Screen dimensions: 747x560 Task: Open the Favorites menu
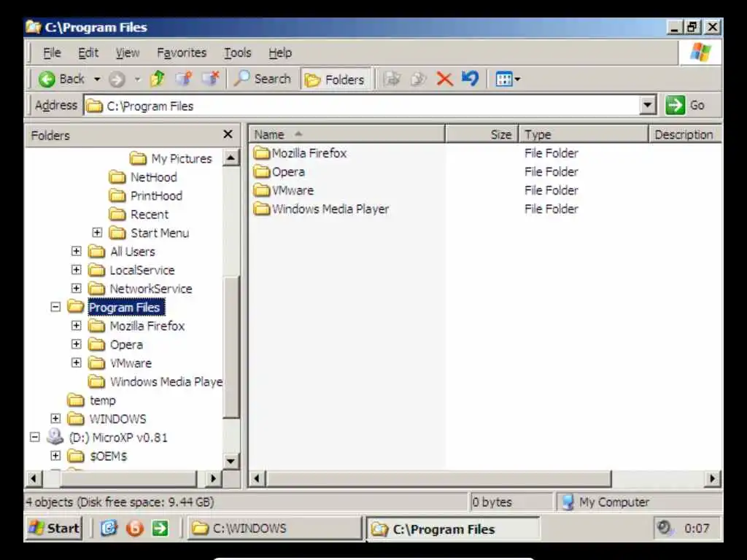(182, 52)
